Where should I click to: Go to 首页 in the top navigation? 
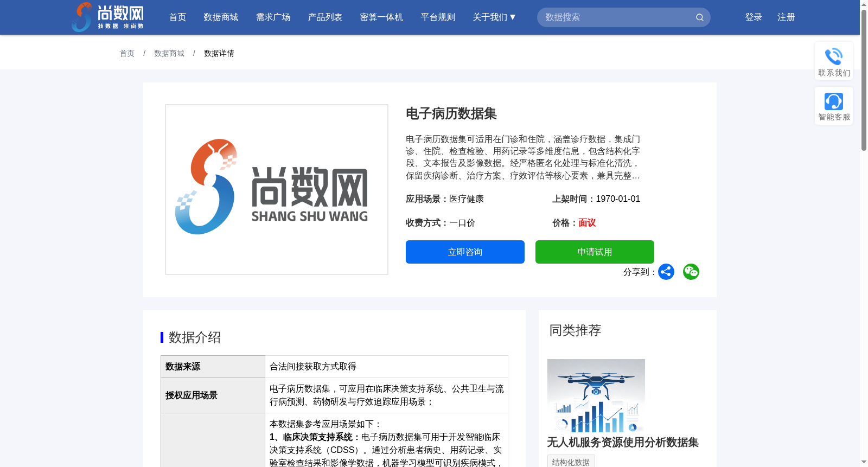coord(178,17)
